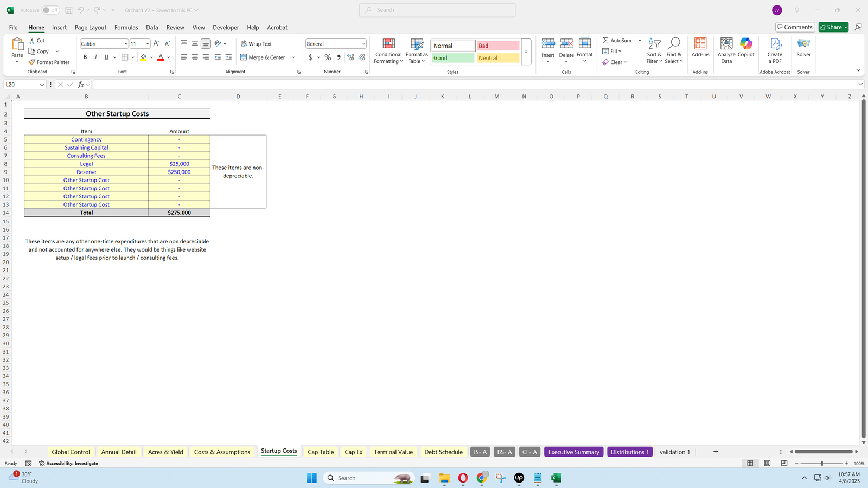
Task: Expand the font name dropdown
Action: pyautogui.click(x=126, y=44)
